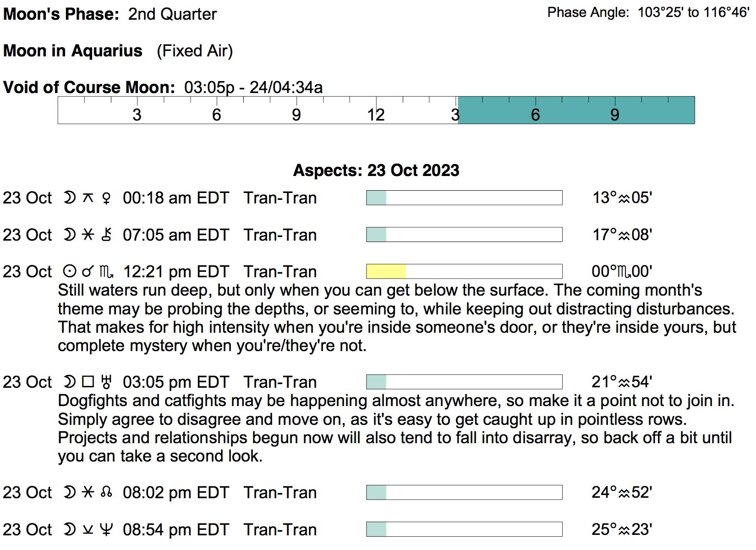Viewport: 756px width, 550px height.
Task: Click the 12 noon mark on the timeline
Action: [376, 114]
